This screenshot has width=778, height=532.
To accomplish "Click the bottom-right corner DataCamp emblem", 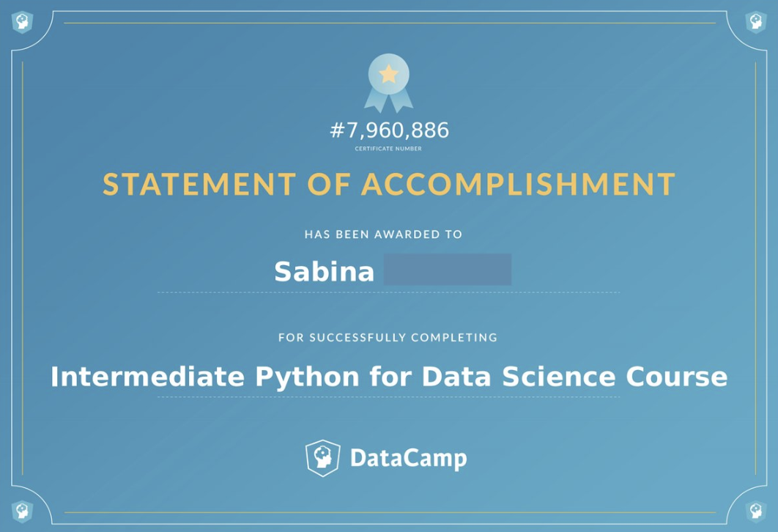I will point(756,511).
